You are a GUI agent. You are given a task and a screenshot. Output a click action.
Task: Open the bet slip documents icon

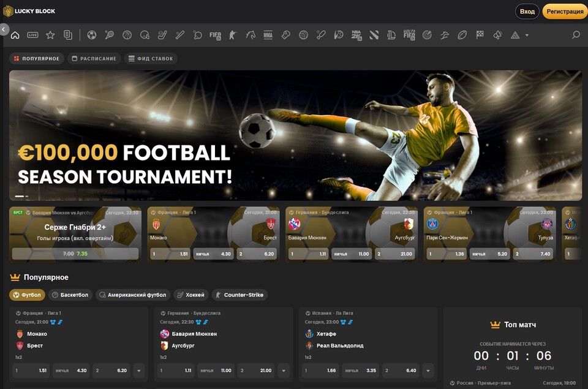(68, 35)
